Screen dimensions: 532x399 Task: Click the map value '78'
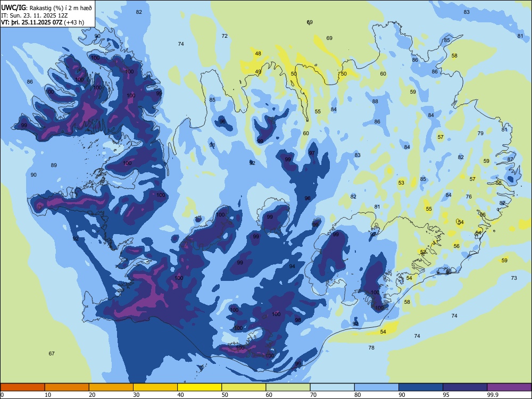pyautogui.click(x=371, y=347)
